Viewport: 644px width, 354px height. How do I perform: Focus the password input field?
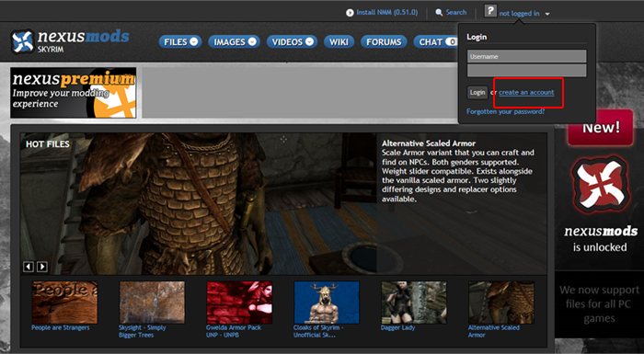(x=526, y=70)
